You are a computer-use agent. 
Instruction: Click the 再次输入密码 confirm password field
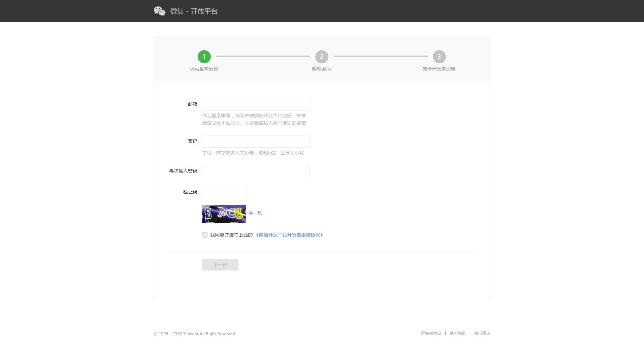[x=255, y=171]
